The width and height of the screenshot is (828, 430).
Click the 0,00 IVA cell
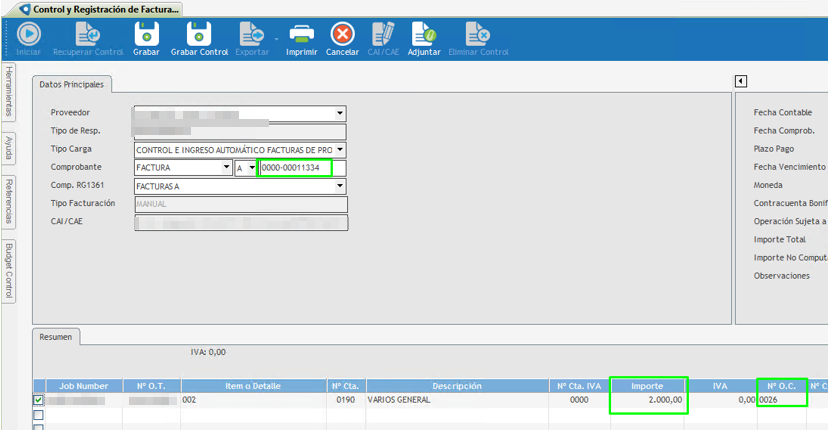(x=721, y=400)
